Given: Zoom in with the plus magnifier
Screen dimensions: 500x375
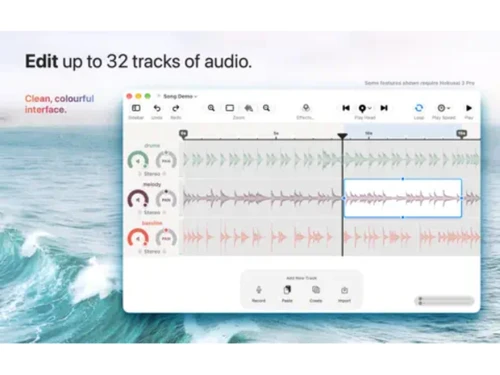Looking at the screenshot, I should tap(211, 108).
